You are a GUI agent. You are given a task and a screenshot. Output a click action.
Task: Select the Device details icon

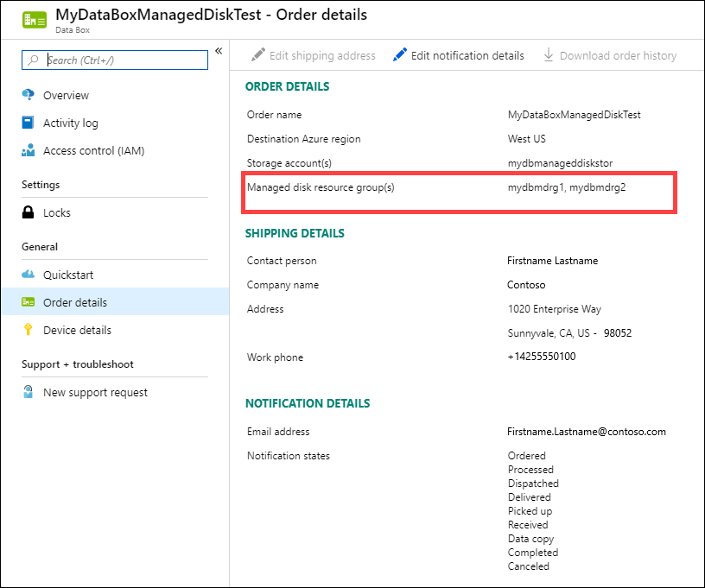point(28,330)
